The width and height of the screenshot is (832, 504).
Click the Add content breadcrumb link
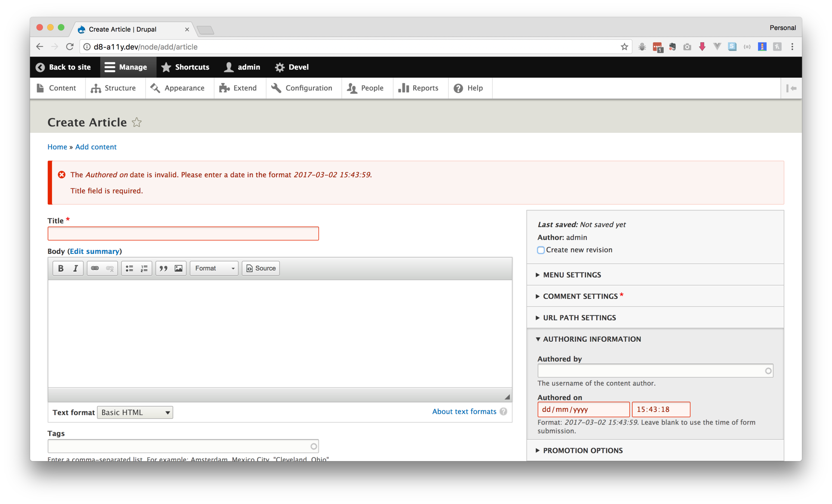click(96, 147)
